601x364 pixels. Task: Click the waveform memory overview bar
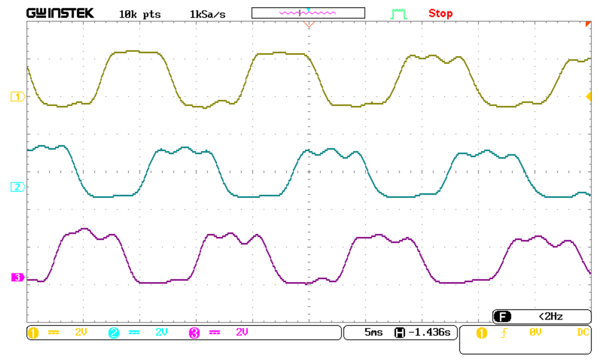click(308, 13)
